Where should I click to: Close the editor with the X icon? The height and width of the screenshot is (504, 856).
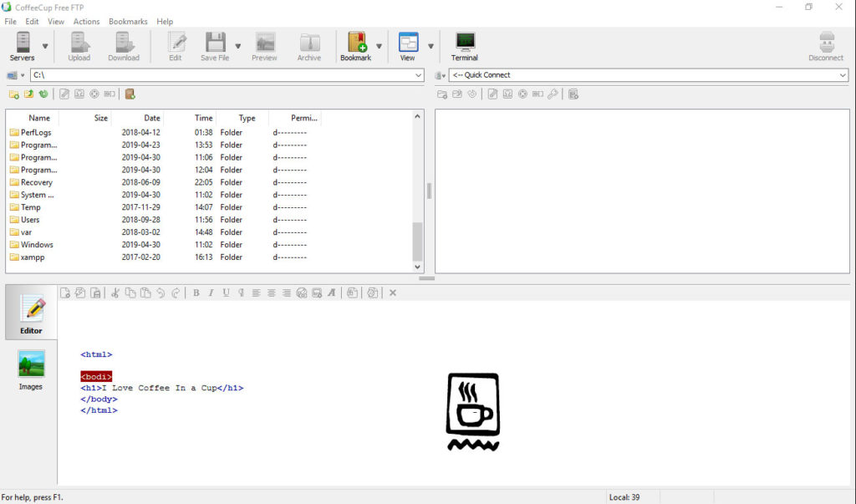click(x=392, y=293)
